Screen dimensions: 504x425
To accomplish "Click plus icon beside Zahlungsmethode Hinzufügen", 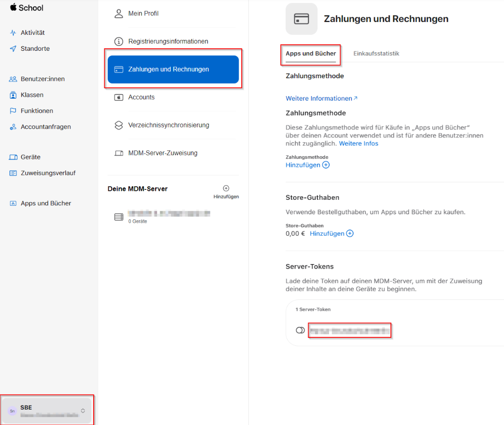I will (x=326, y=165).
